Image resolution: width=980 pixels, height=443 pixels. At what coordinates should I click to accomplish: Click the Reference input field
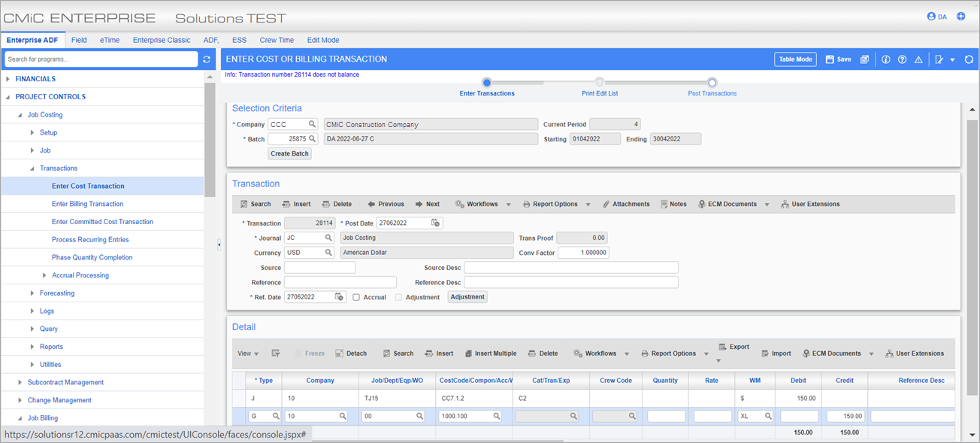[x=340, y=282]
